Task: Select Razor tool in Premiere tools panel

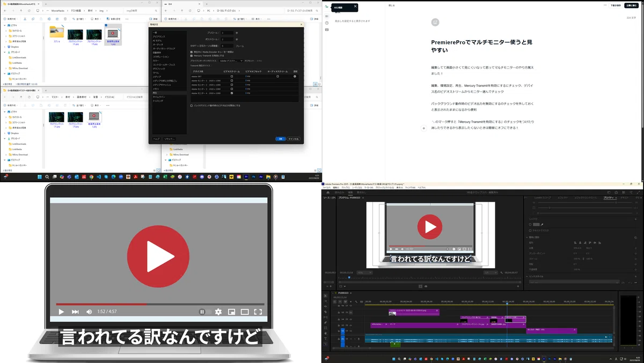Action: pos(325,312)
